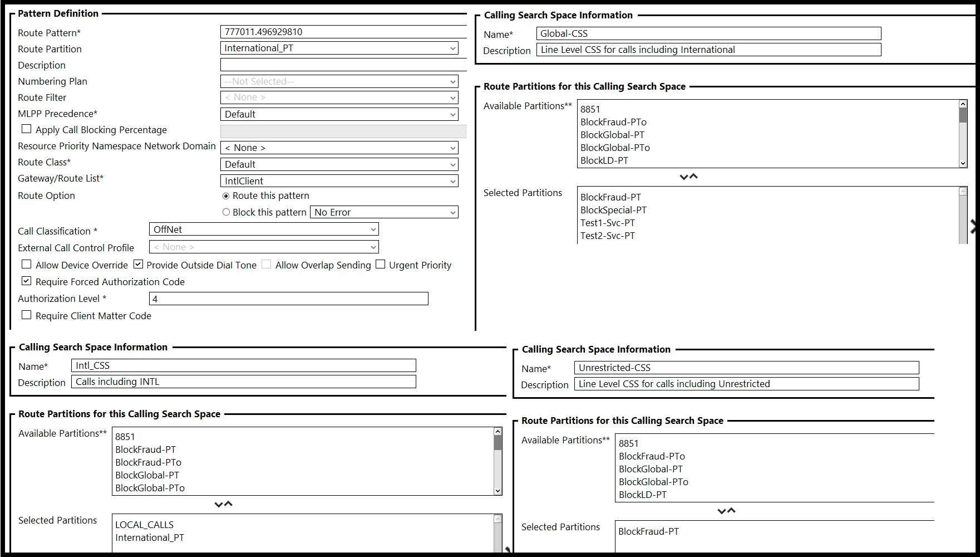Move partition up arrow in Global-CSS panel
The width and height of the screenshot is (980, 557).
693,177
